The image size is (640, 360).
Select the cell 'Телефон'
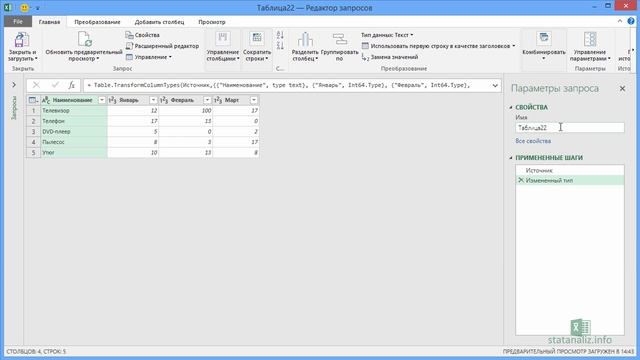(74, 121)
